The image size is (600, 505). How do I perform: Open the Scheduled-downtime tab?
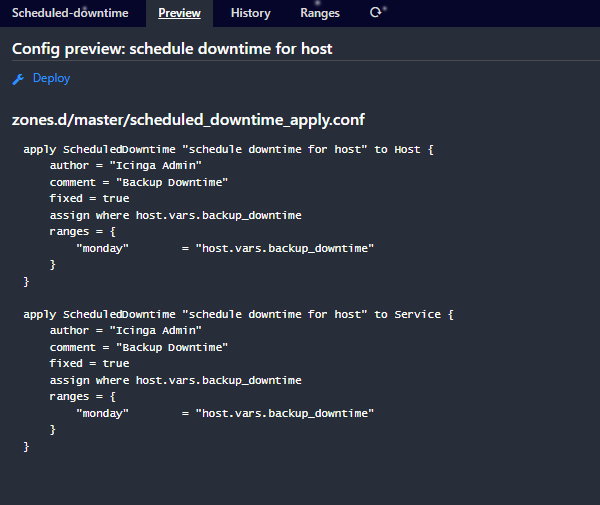(x=70, y=13)
